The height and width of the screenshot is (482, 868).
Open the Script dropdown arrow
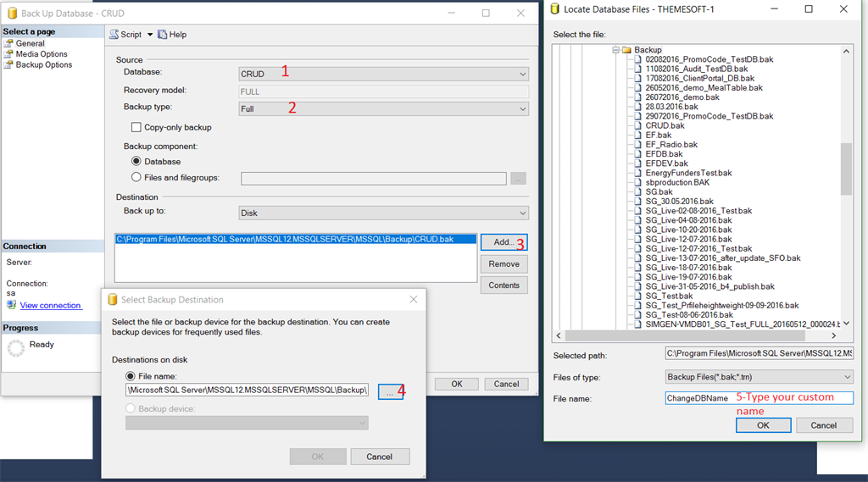point(149,35)
